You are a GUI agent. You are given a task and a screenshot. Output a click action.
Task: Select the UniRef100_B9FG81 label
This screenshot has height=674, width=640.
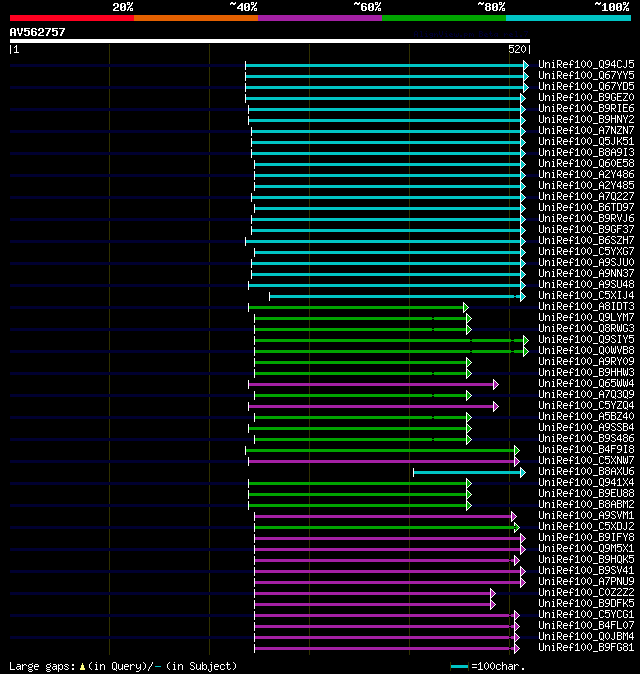pos(586,648)
